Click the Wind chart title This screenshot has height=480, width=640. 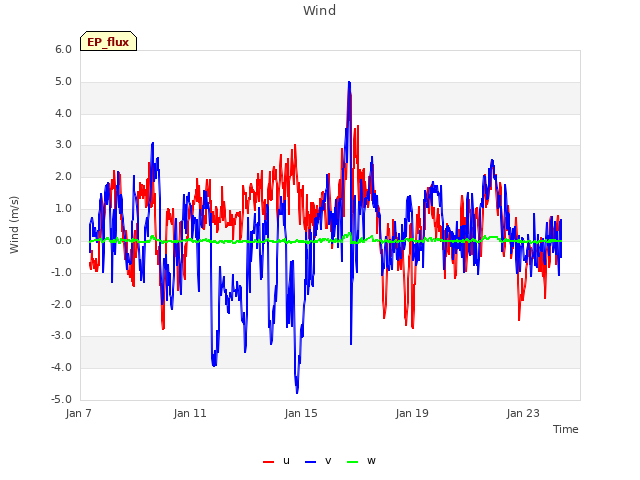320,10
